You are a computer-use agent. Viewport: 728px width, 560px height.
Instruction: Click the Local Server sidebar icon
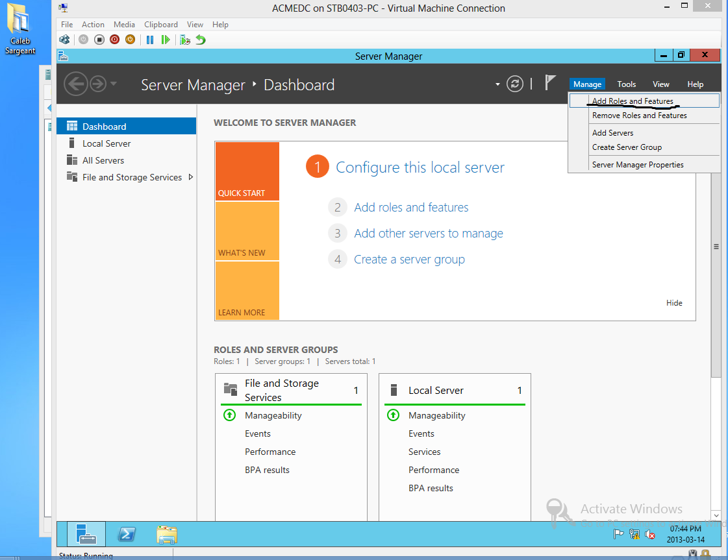click(x=72, y=143)
